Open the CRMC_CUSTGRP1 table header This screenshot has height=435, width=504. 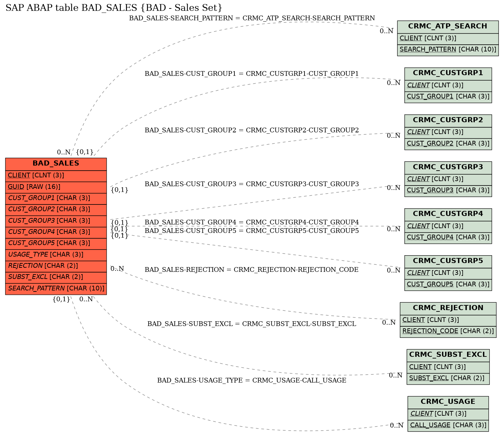(x=448, y=73)
